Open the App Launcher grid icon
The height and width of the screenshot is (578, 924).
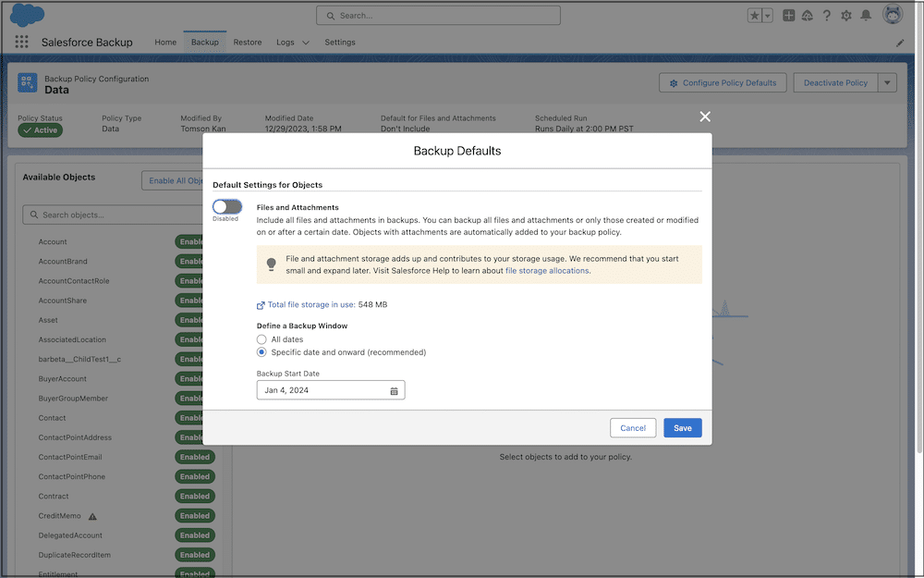22,42
